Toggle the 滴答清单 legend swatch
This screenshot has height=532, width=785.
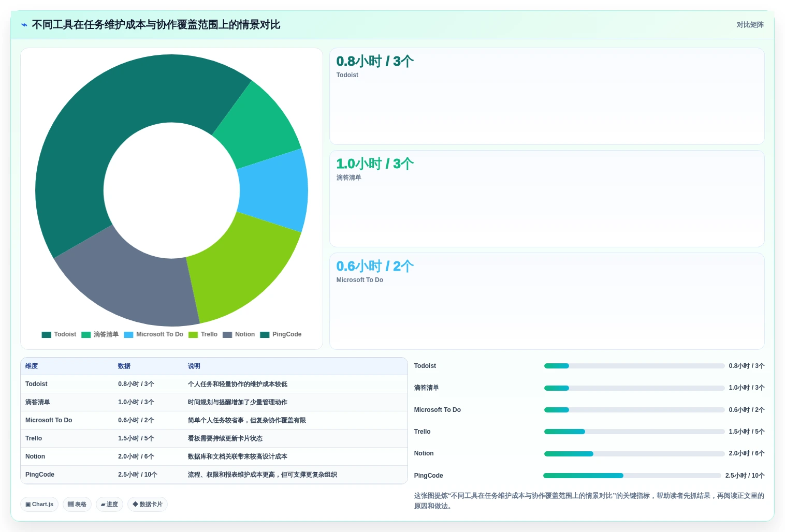86,334
